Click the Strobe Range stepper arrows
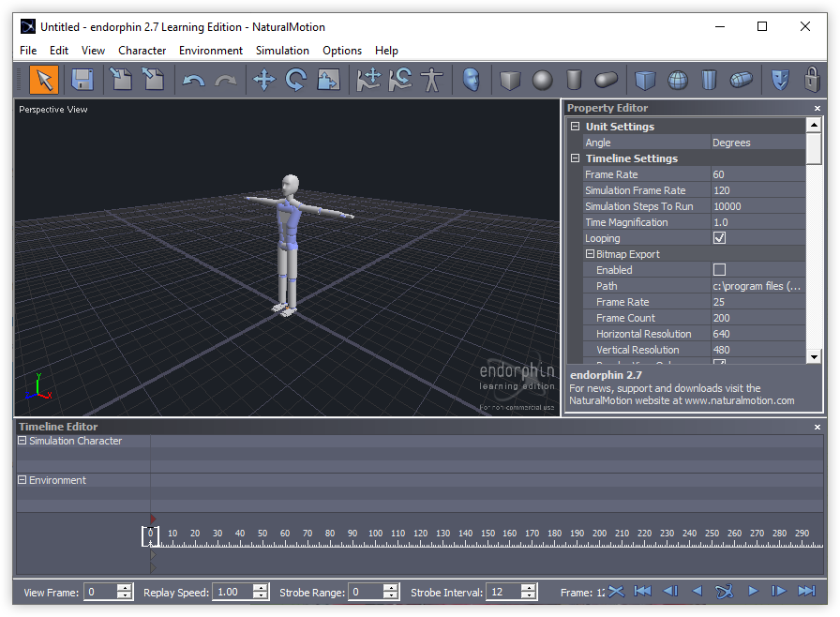This screenshot has height=617, width=840. tap(391, 592)
